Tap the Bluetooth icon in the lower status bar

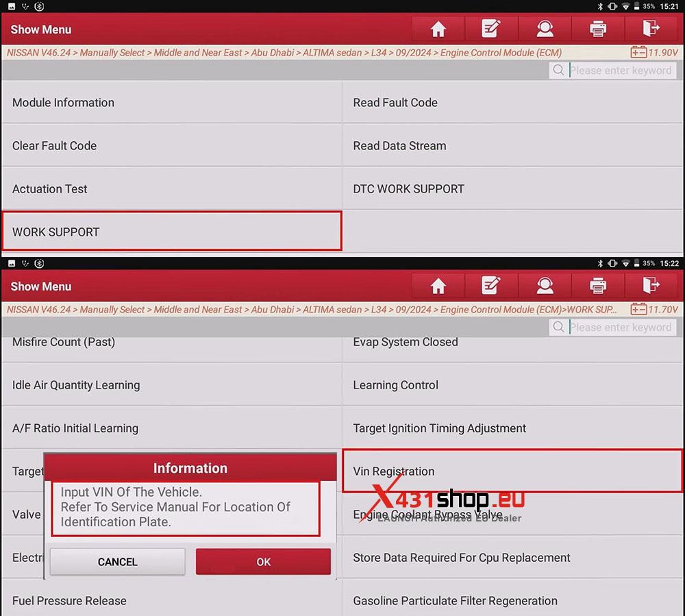tap(600, 263)
